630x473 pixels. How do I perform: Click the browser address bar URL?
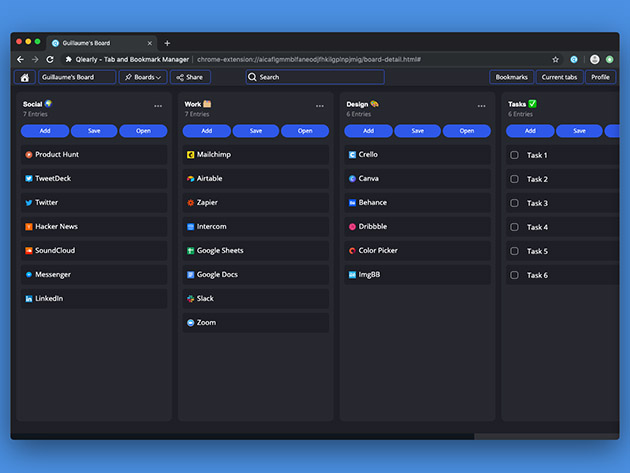309,59
